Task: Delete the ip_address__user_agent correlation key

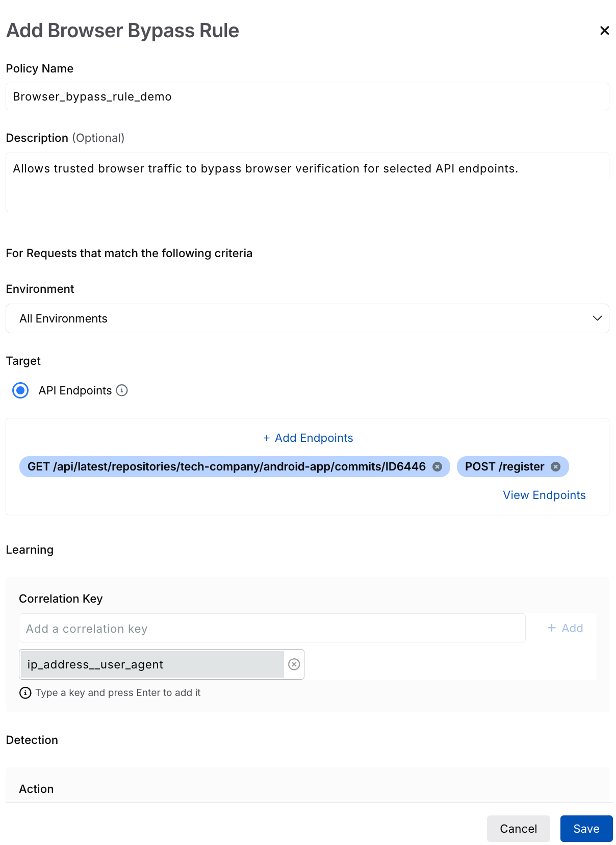Action: [294, 664]
